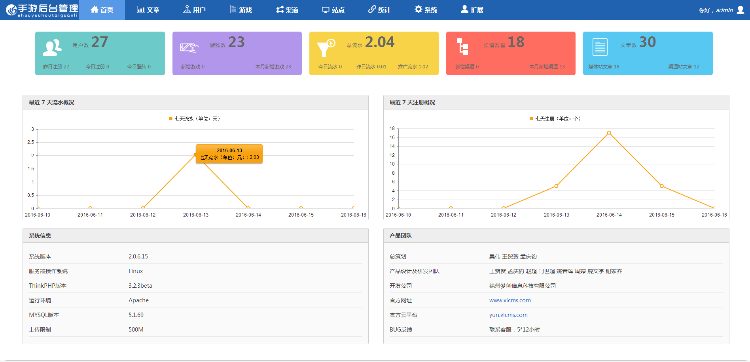
Task: Click the header of the right chart panel
Action: (x=556, y=102)
